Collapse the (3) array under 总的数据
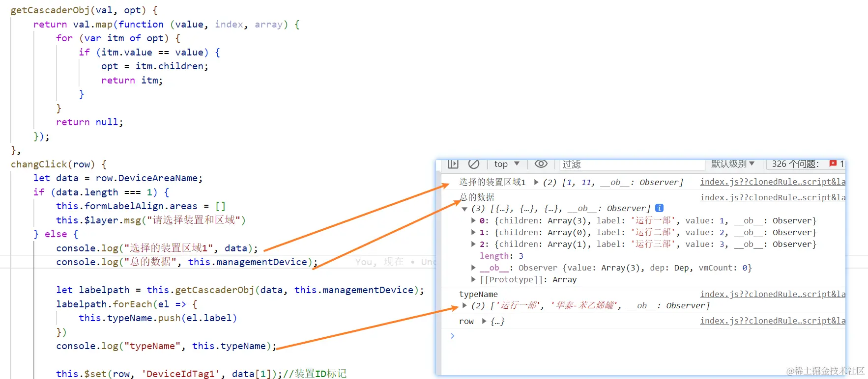The width and height of the screenshot is (868, 379). point(464,209)
